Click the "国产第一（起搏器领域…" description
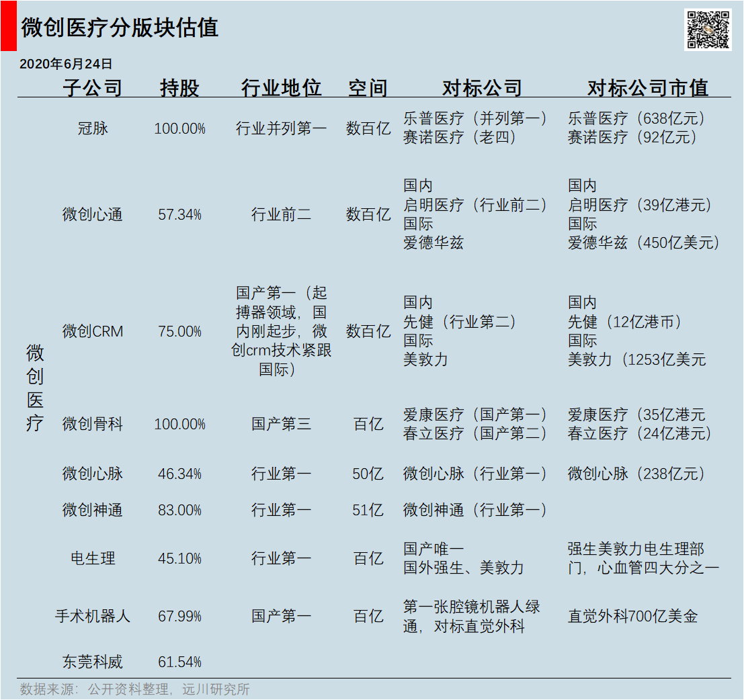Image resolution: width=744 pixels, height=700 pixels. click(281, 331)
